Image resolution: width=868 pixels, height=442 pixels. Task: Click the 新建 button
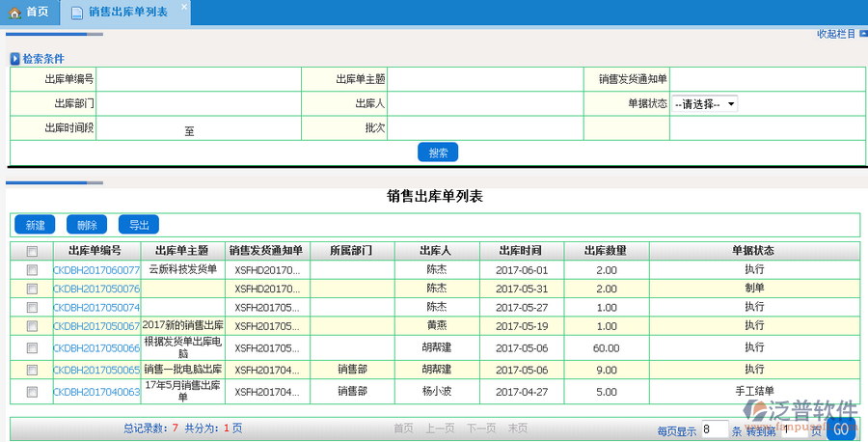click(x=35, y=225)
